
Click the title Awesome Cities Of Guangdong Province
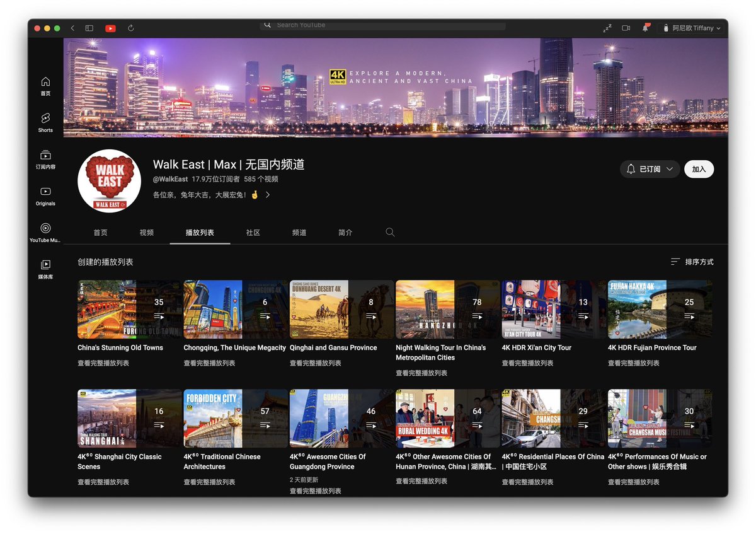(328, 461)
